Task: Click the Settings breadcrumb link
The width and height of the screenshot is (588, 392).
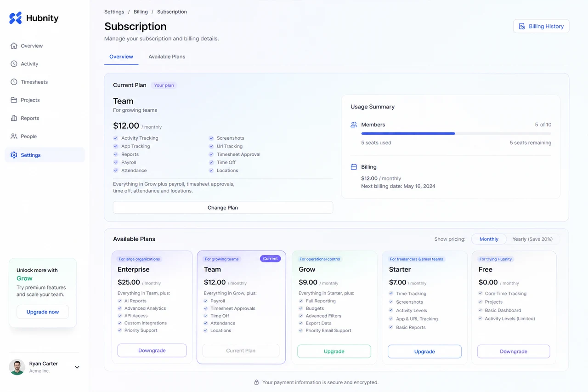Action: coord(114,12)
